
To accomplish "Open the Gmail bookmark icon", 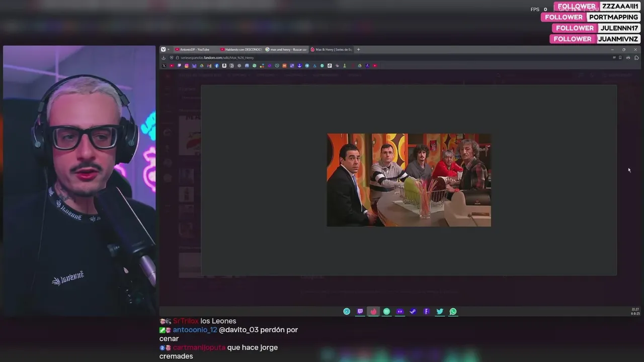I will (x=209, y=65).
